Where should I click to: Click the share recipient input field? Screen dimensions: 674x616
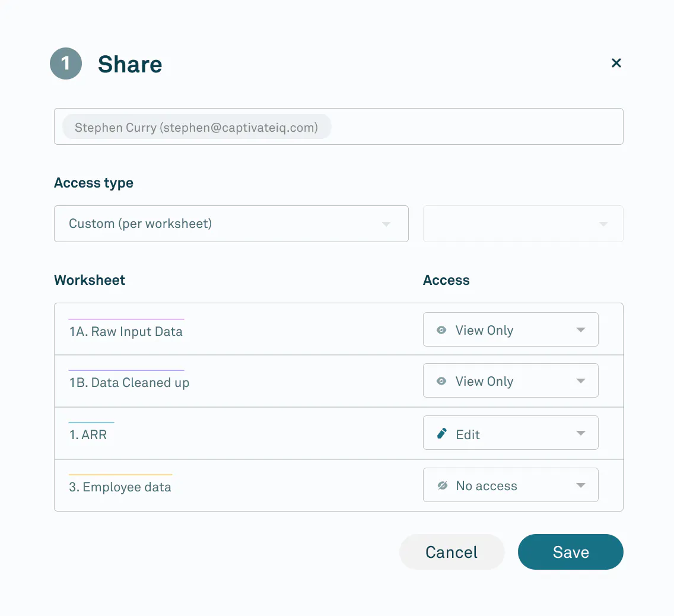(x=475, y=126)
